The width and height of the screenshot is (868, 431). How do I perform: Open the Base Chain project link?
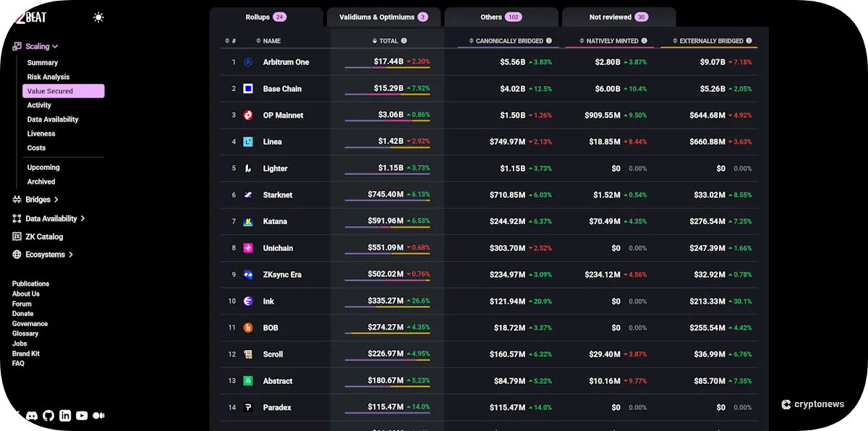point(282,89)
